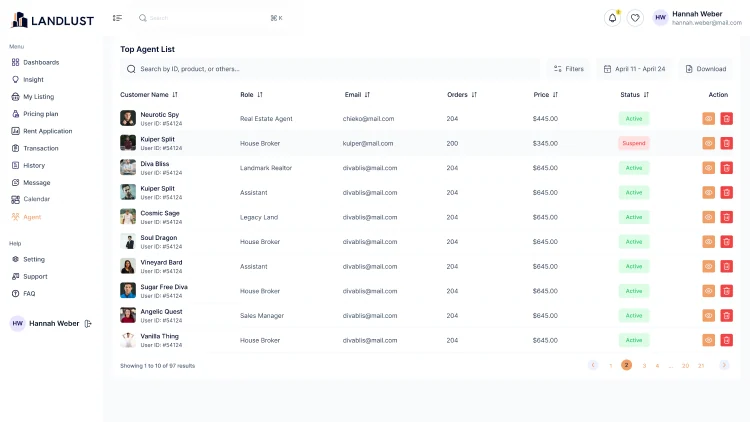750x422 pixels.
Task: Delete the Diva Bliss row
Action: (x=726, y=168)
